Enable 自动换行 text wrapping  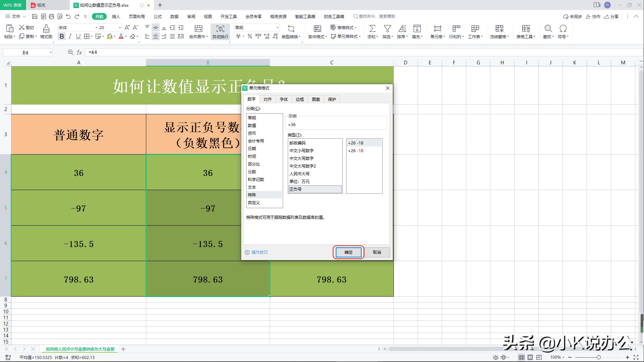tap(220, 32)
